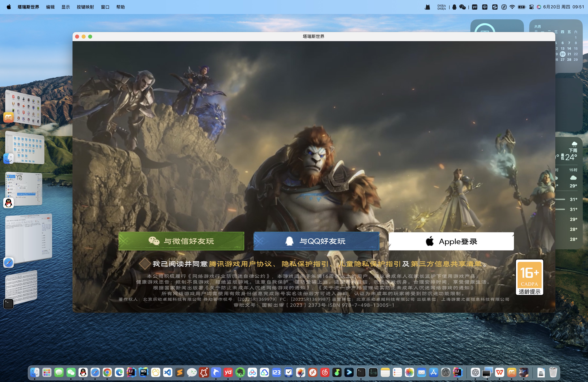The height and width of the screenshot is (382, 588).
Task: Open the 按键映射 menu
Action: click(85, 7)
